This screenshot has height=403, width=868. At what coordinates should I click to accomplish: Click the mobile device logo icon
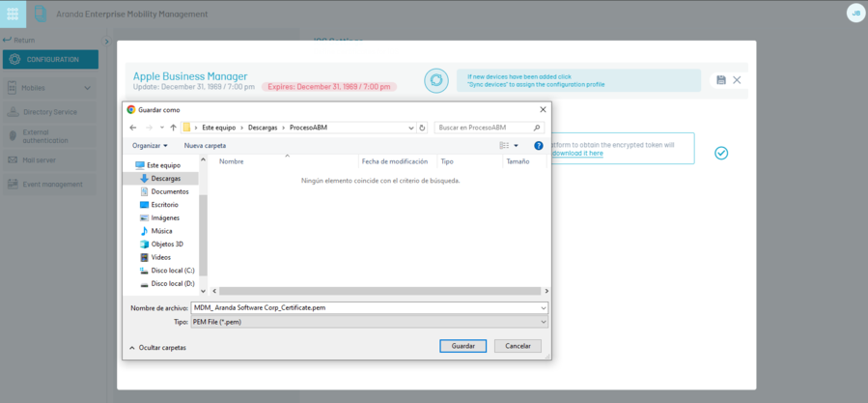pyautogui.click(x=41, y=14)
